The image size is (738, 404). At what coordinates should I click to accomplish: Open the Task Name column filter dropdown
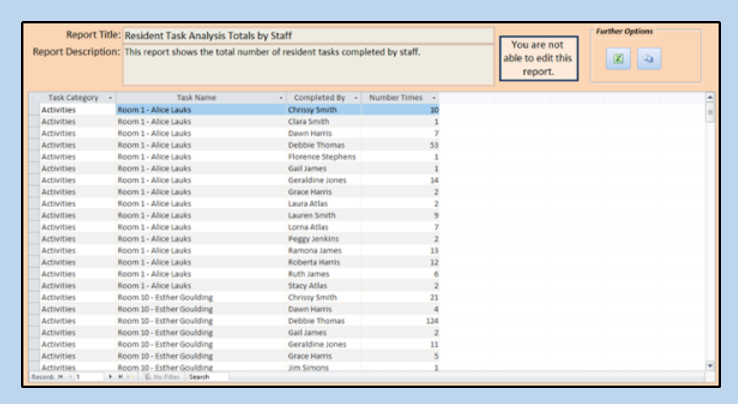coord(281,98)
